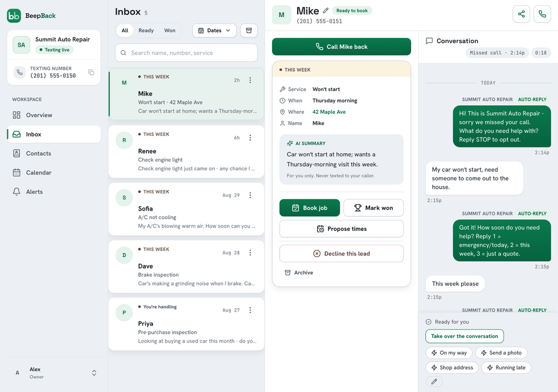Focus the search name, number, service field
This screenshot has height=392, width=558.
click(186, 53)
